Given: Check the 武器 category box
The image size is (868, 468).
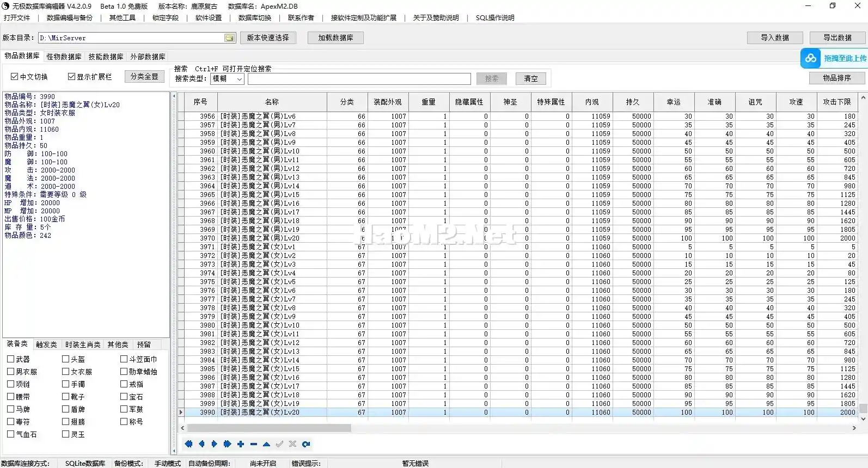Looking at the screenshot, I should point(10,359).
